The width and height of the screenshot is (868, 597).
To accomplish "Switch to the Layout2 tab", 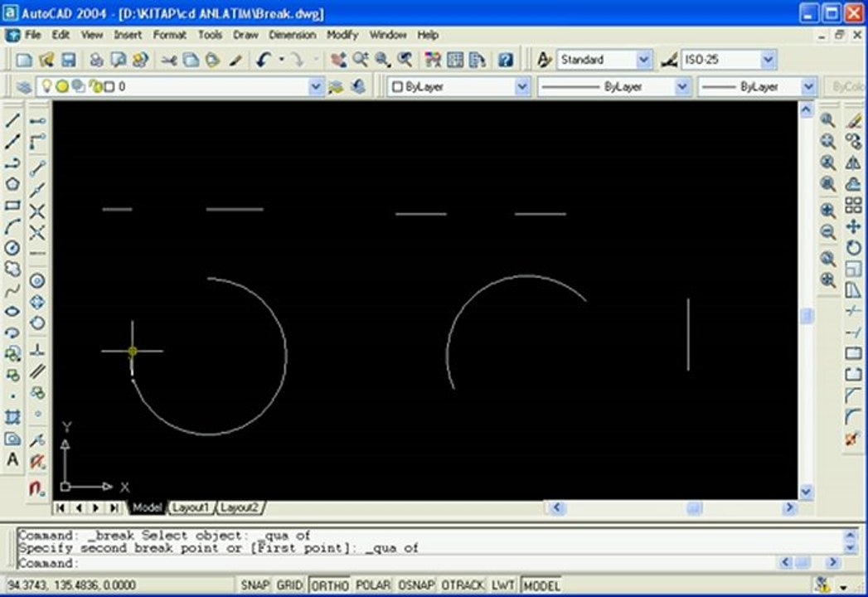I will coord(239,507).
